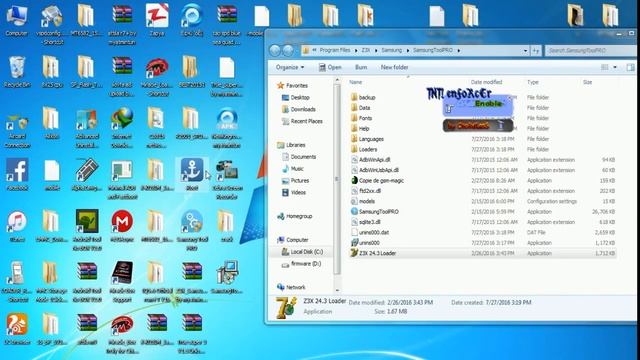
Task: Click the Forward arrow in Explorer
Action: pyautogui.click(x=288, y=50)
